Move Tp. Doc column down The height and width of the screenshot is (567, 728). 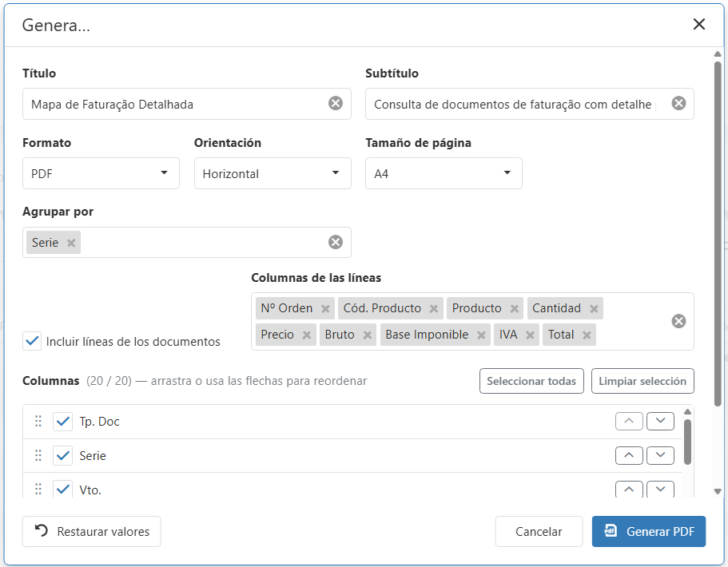660,422
